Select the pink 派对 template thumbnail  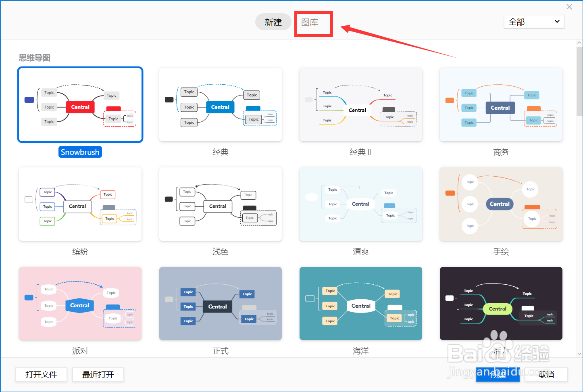pos(80,303)
